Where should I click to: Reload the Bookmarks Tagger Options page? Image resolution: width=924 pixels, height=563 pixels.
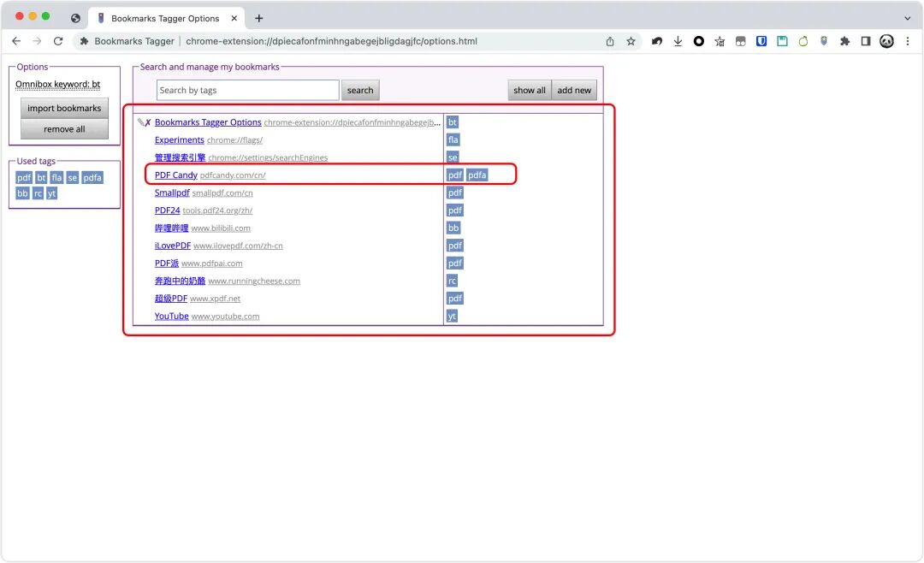click(58, 41)
